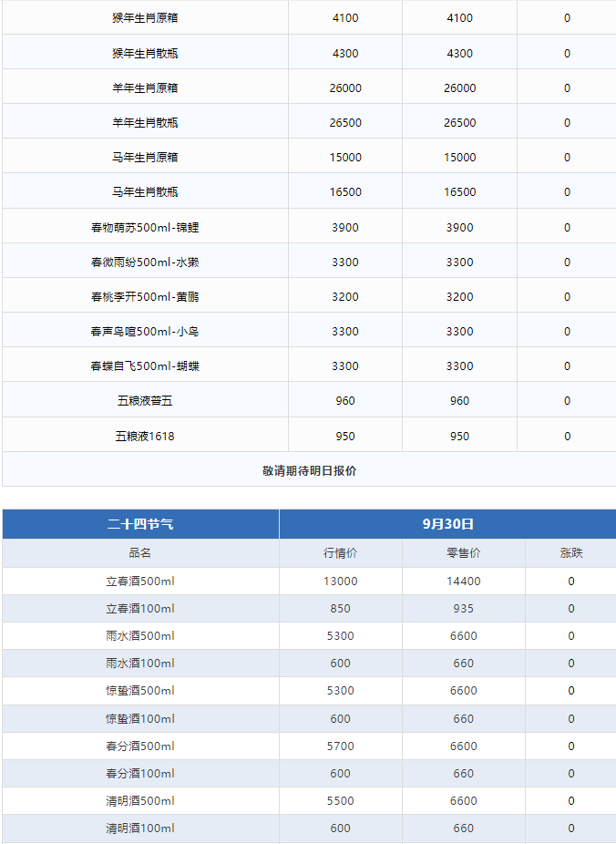Select the 品名 column header
This screenshot has height=844, width=616.
[x=140, y=553]
